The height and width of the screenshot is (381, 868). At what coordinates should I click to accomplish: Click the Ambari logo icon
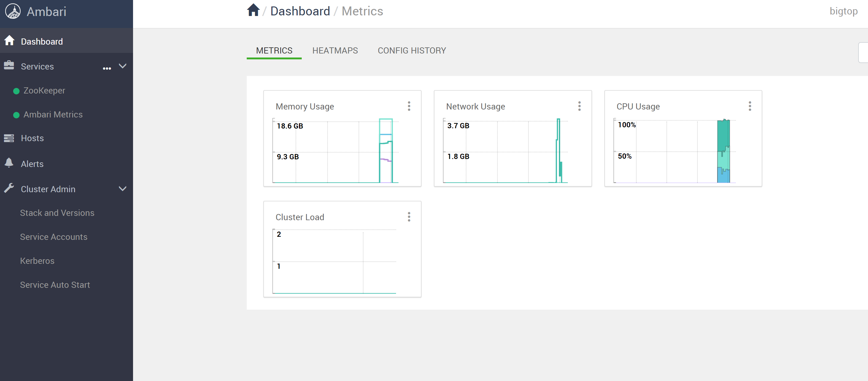click(x=13, y=11)
